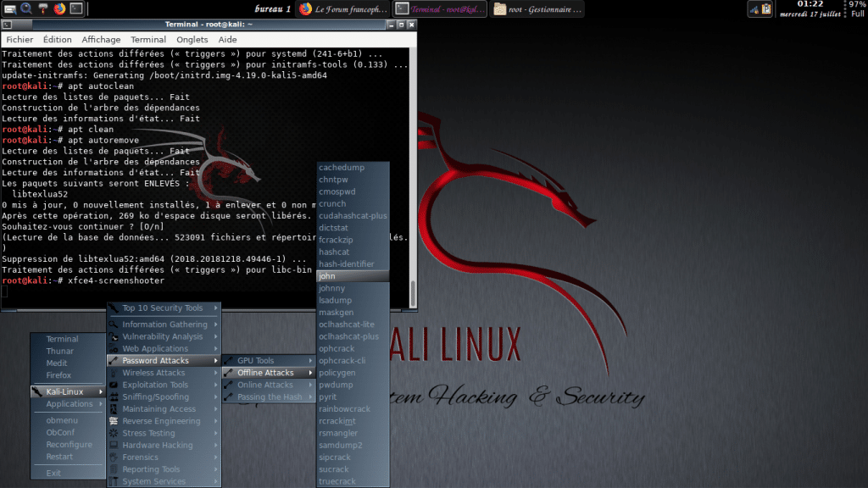Select Reconfigure in the root menu
868x488 pixels.
click(68, 445)
